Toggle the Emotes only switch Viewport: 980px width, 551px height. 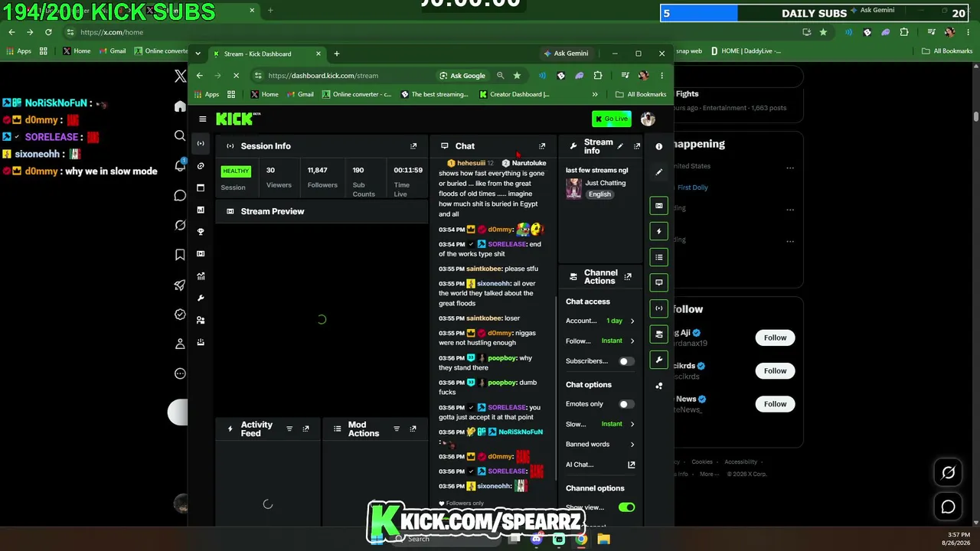626,404
